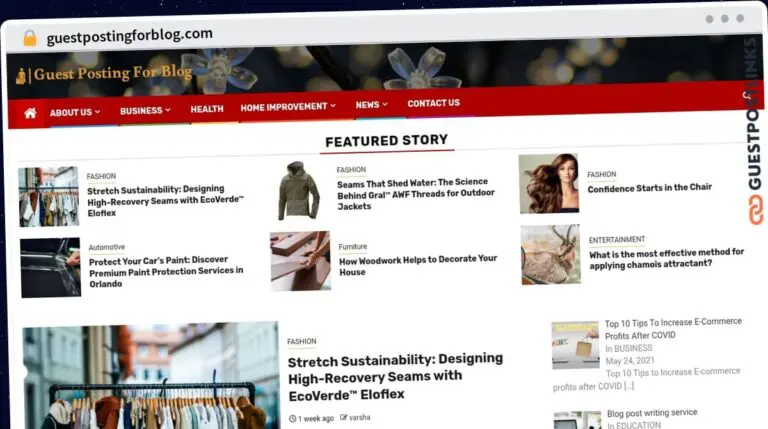Click the jacket thumbnail image
Viewport: 768px width, 429px height.
299,190
